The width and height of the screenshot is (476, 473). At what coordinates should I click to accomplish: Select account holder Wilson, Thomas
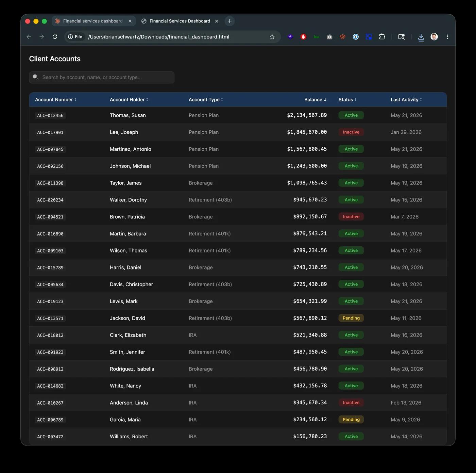pyautogui.click(x=129, y=250)
